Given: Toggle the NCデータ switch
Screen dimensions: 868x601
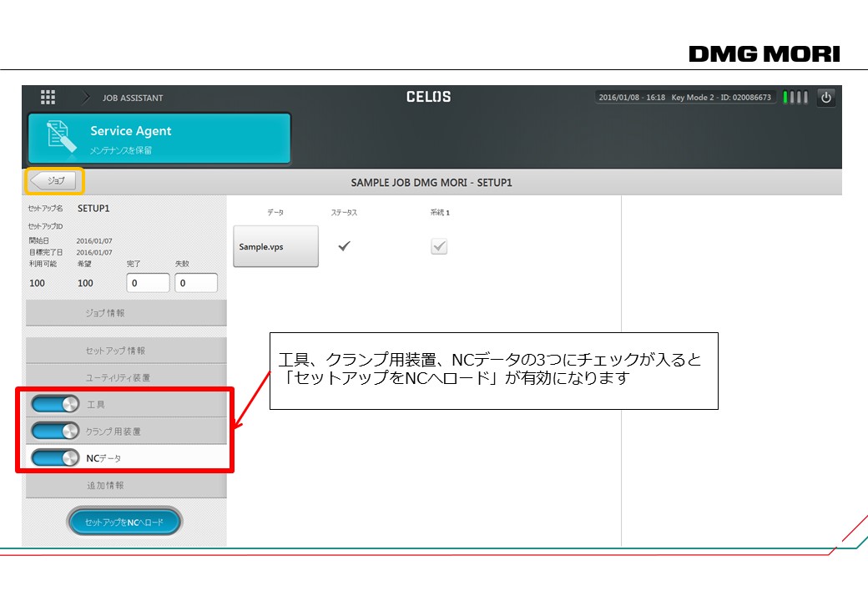Looking at the screenshot, I should pyautogui.click(x=55, y=457).
